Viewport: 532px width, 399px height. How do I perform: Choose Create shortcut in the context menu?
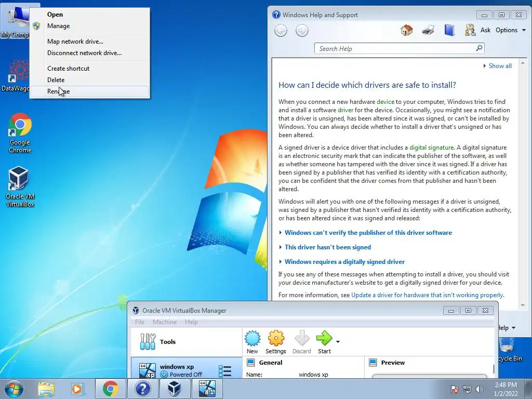(x=89, y=69)
